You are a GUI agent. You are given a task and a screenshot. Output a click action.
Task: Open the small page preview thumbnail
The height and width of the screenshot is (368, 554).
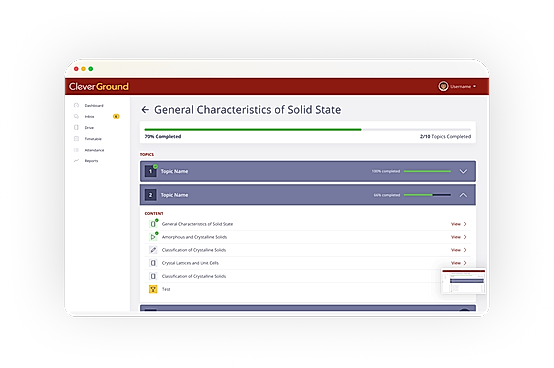pos(463,281)
